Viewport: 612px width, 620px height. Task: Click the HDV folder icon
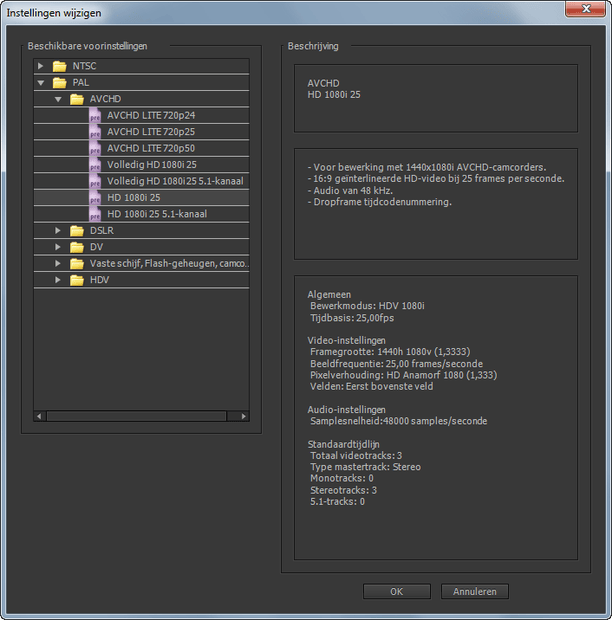point(77,280)
